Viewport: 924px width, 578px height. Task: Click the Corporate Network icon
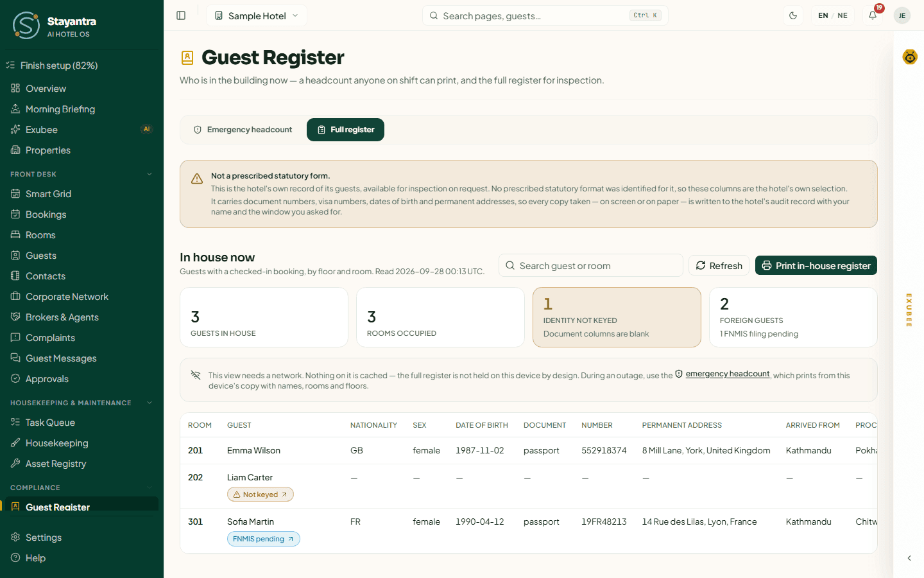[15, 297]
